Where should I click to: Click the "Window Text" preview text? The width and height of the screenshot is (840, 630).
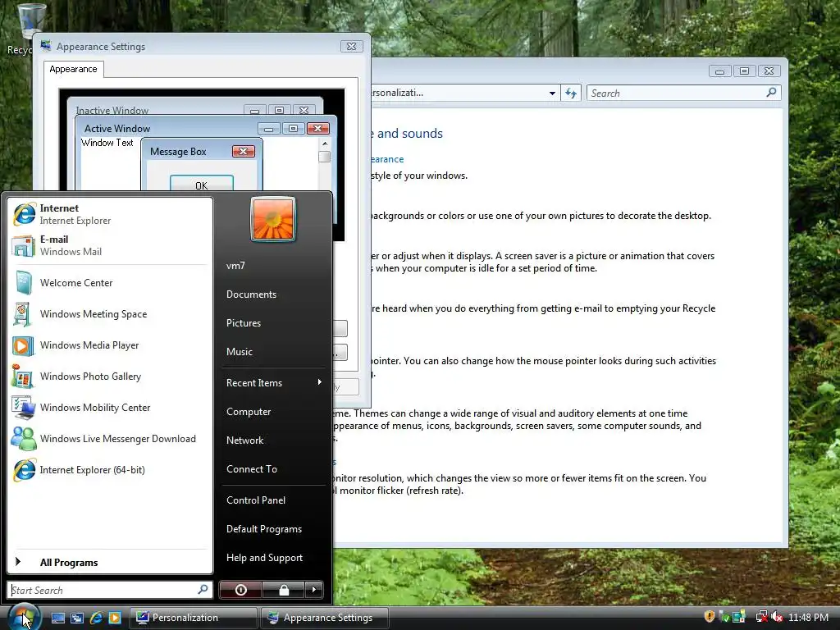coord(107,143)
